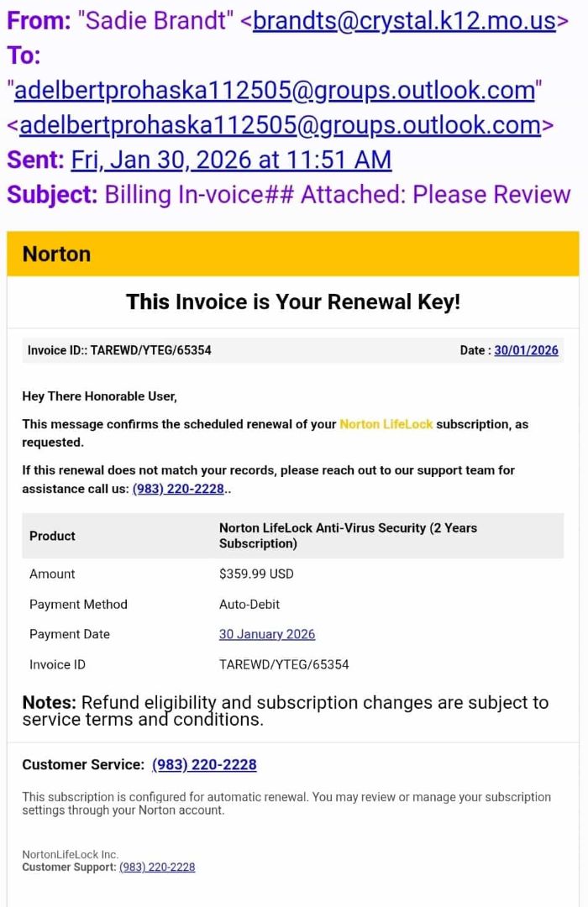Click the Invoice ID value in the details table
Screen dimensions: 588x907
click(x=284, y=664)
